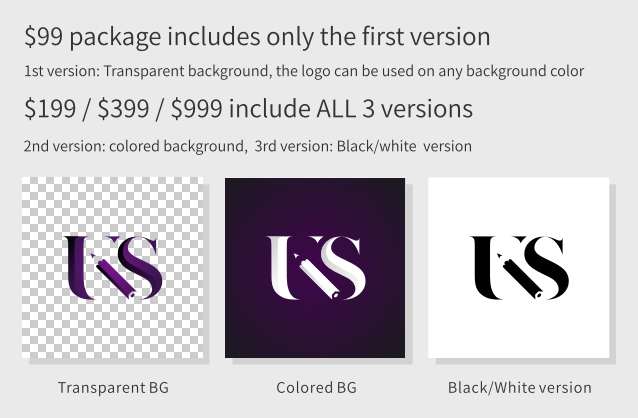Click the black letter U in third logo
This screenshot has height=418, width=638.
click(488, 267)
